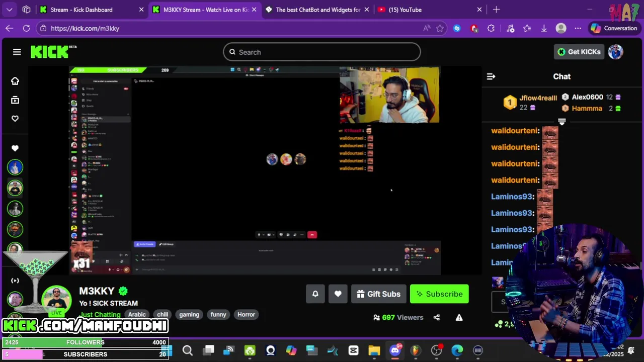The width and height of the screenshot is (644, 362).
Task: Click Hammma in leaderboard
Action: tap(587, 108)
